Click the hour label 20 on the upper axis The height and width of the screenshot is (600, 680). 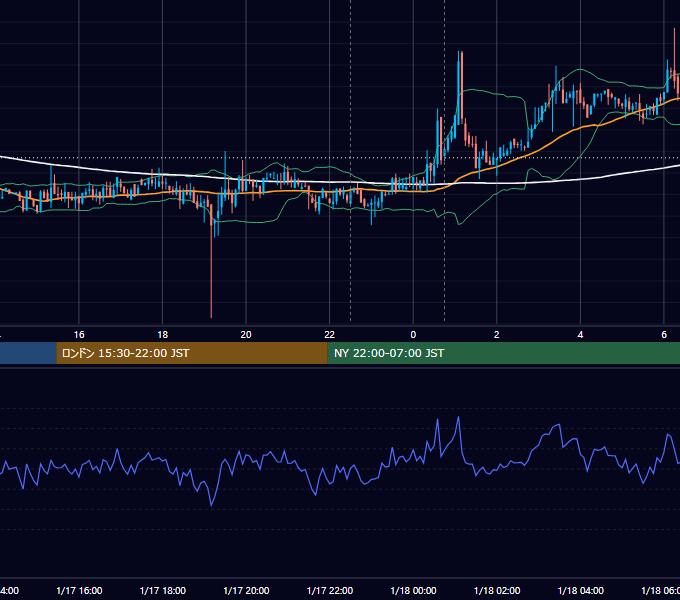(246, 335)
